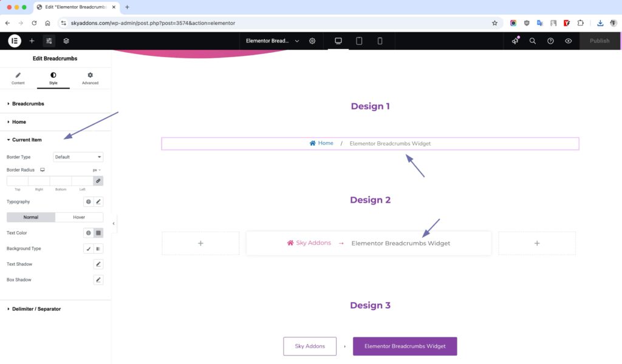Collapse the editor panel with the arrow handle
622x364 pixels.
point(114,224)
